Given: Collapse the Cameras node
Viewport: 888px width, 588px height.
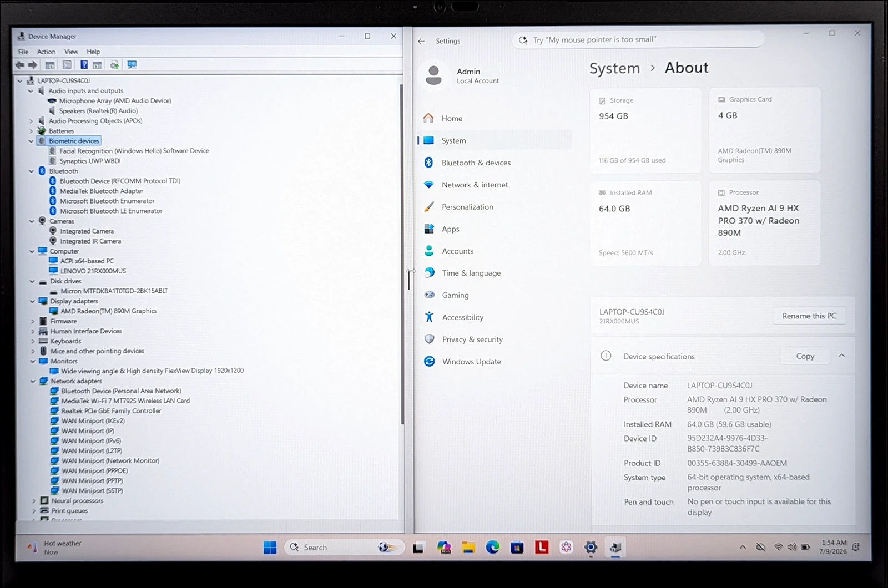Looking at the screenshot, I should point(32,221).
